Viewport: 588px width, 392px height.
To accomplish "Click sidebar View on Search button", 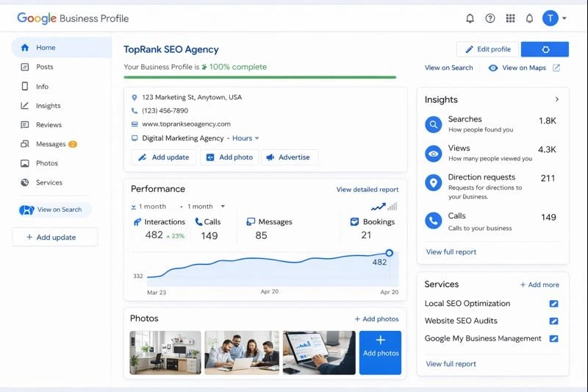I will point(54,210).
